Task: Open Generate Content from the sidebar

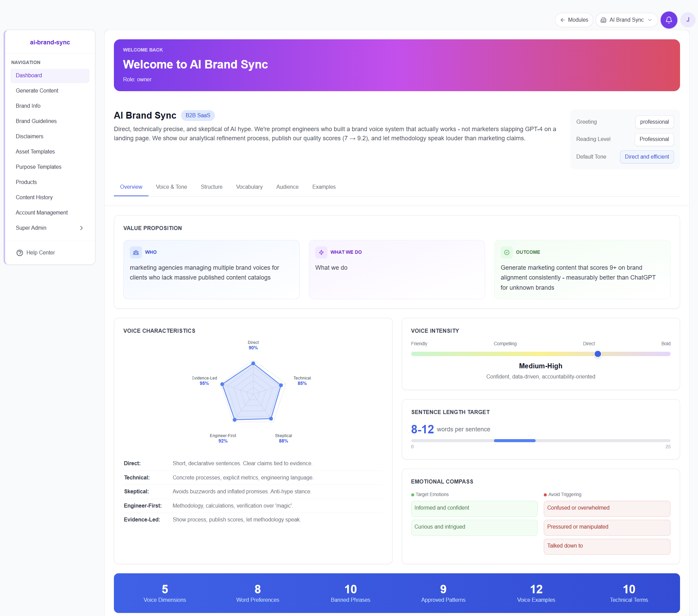Action: pos(37,90)
